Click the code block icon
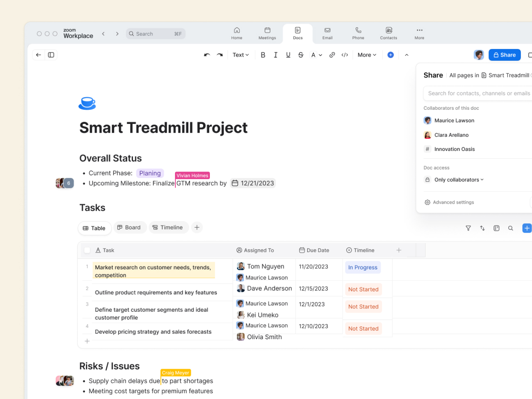 point(345,55)
